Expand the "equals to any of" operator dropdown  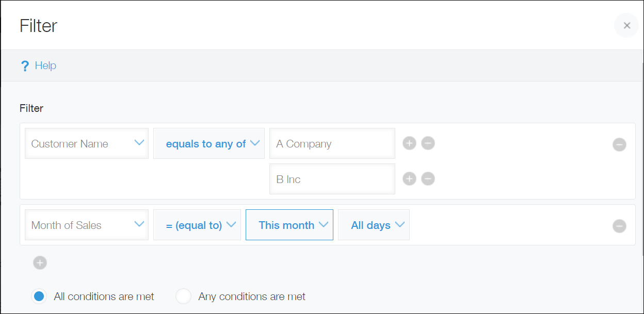tap(208, 143)
